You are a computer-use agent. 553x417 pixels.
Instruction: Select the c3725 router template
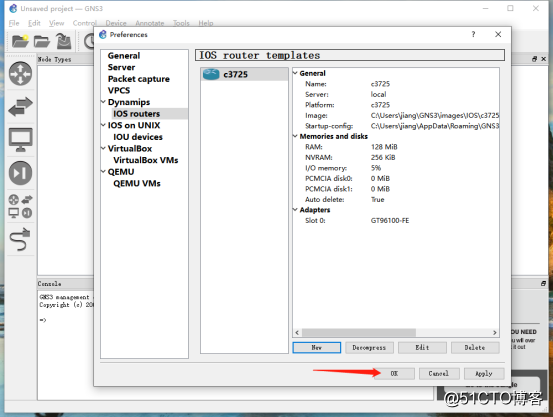pos(244,74)
